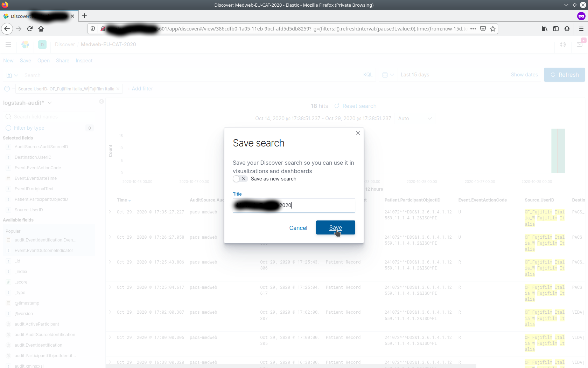This screenshot has width=588, height=368.
Task: Open the Kibana help icon
Action: [x=563, y=45]
